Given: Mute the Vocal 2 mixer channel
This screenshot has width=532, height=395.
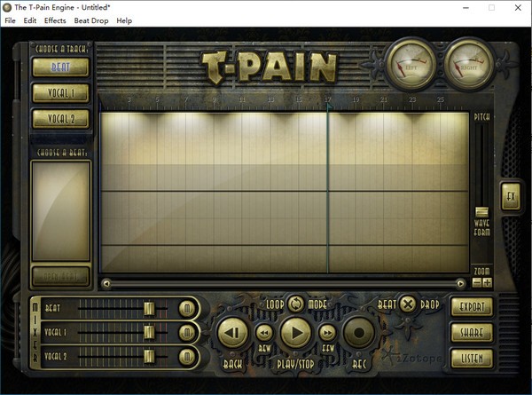Looking at the screenshot, I should 187,356.
